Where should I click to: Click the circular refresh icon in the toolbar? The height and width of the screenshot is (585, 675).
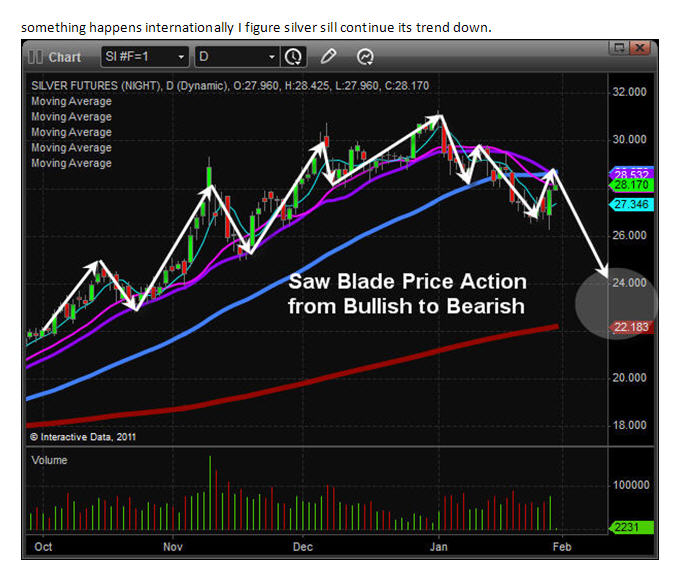(x=365, y=57)
